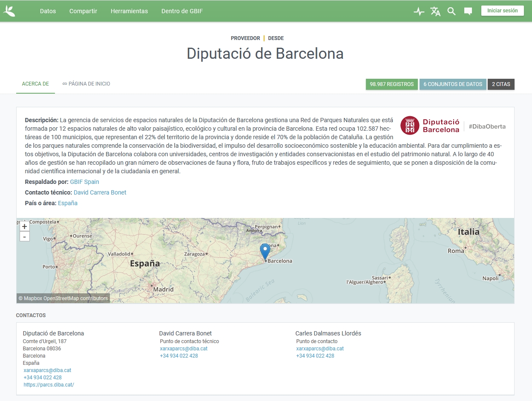Click the Iniciar sesión button
Image resolution: width=532 pixels, height=401 pixels.
pyautogui.click(x=502, y=11)
